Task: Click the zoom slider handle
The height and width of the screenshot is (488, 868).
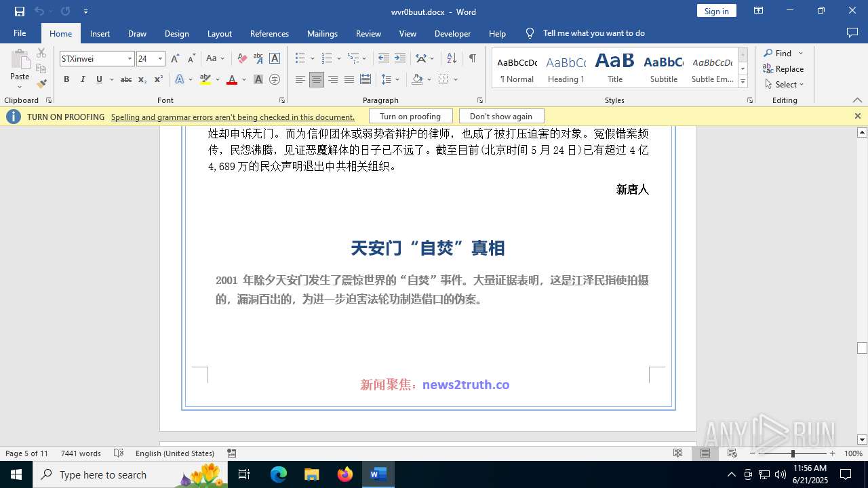Action: 793,453
